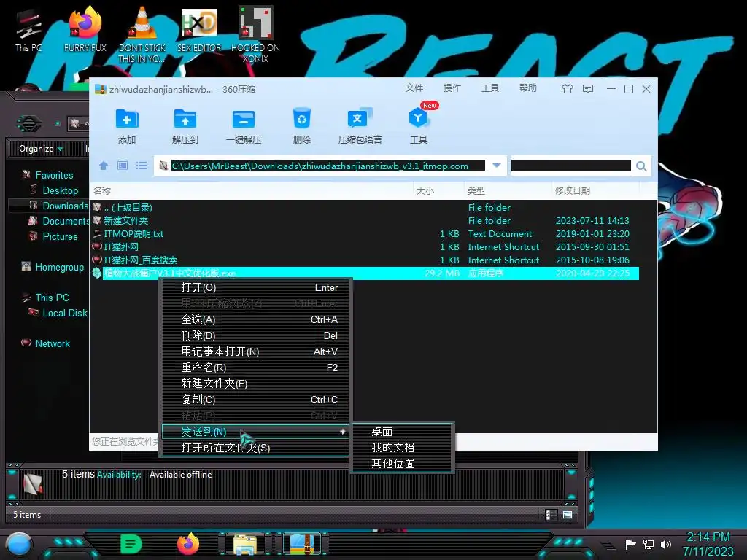The image size is (747, 560).
Task: Choose 打开所在文件夹(S) from context menu
Action: 255,448
